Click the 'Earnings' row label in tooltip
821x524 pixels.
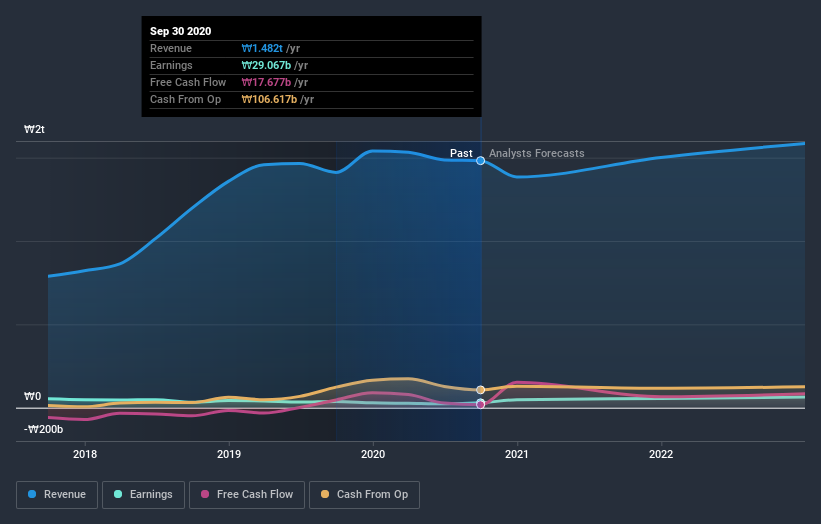(171, 65)
